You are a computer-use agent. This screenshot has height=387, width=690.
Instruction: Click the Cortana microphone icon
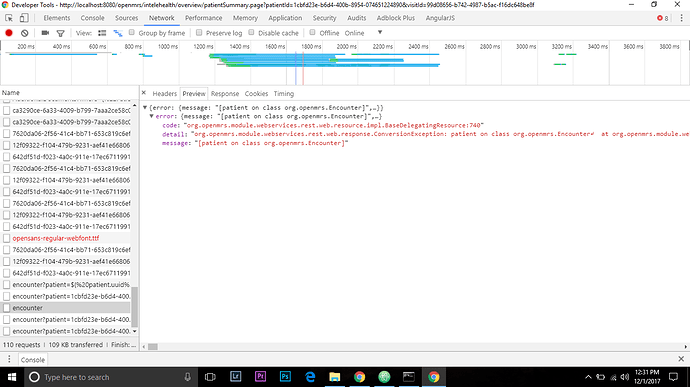[x=187, y=377]
